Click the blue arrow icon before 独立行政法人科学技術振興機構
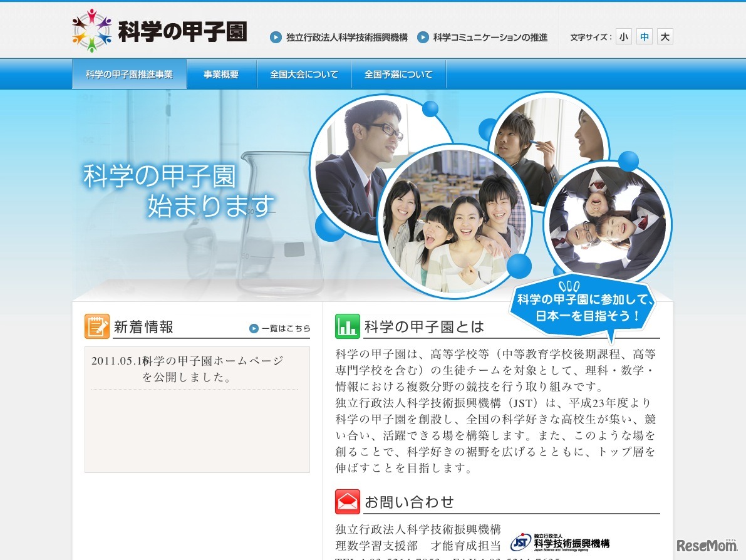The width and height of the screenshot is (746, 560). [276, 37]
